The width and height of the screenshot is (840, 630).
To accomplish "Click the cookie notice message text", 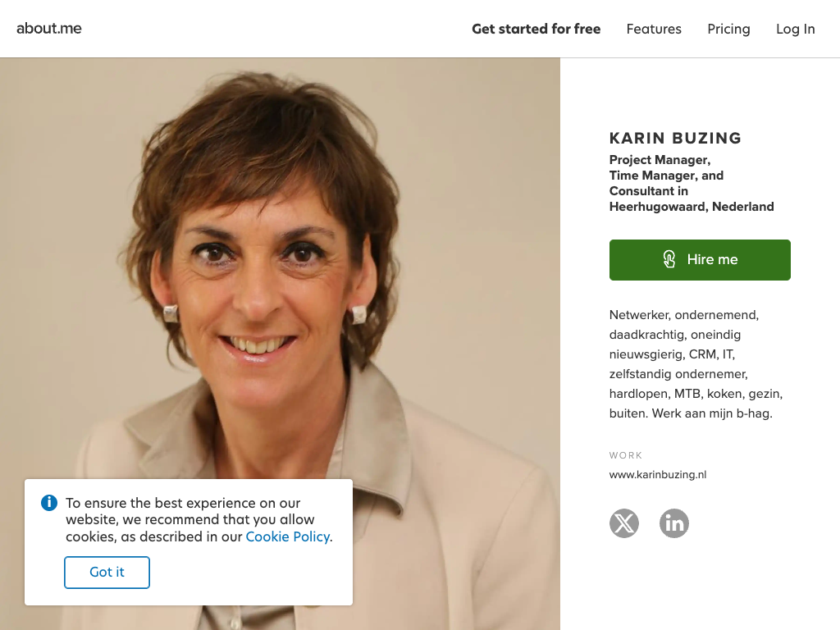I will [199, 519].
